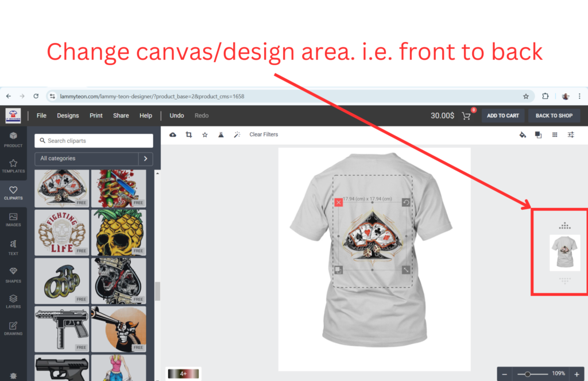Open the Drawing tool
The width and height of the screenshot is (588, 381).
(13, 329)
